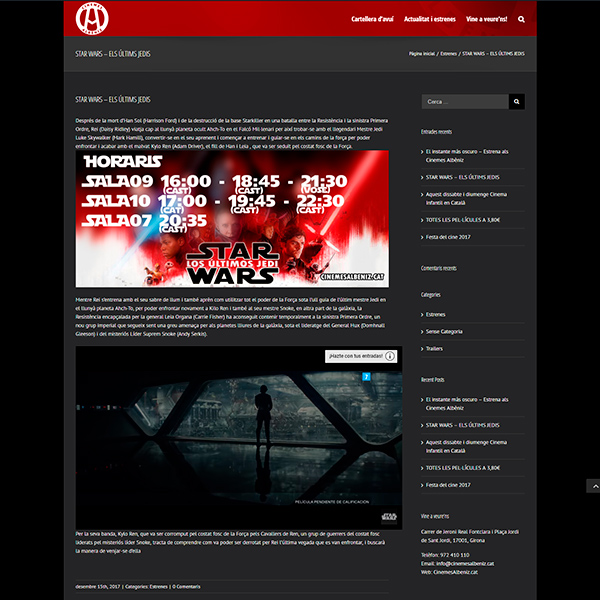Click the CinemesAlbeniz.cat web link
Viewport: 600px width, 600px height.
point(455,572)
